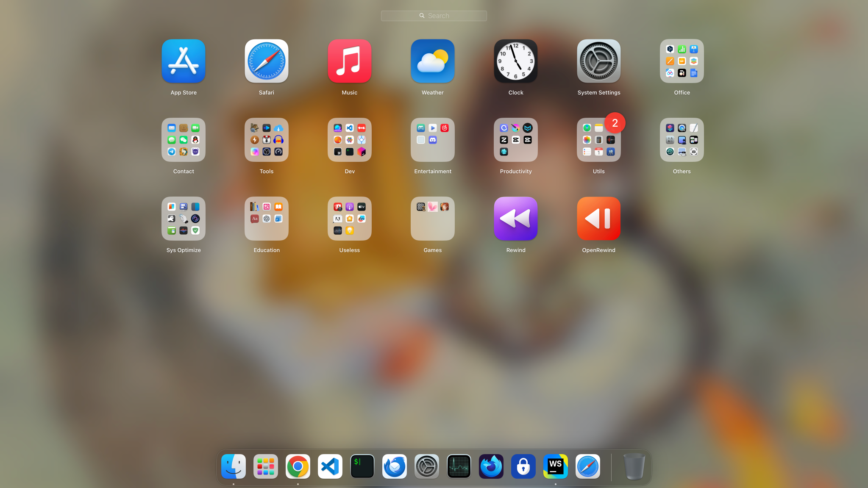
Task: Open the Utils folder with notification badge
Action: 598,140
